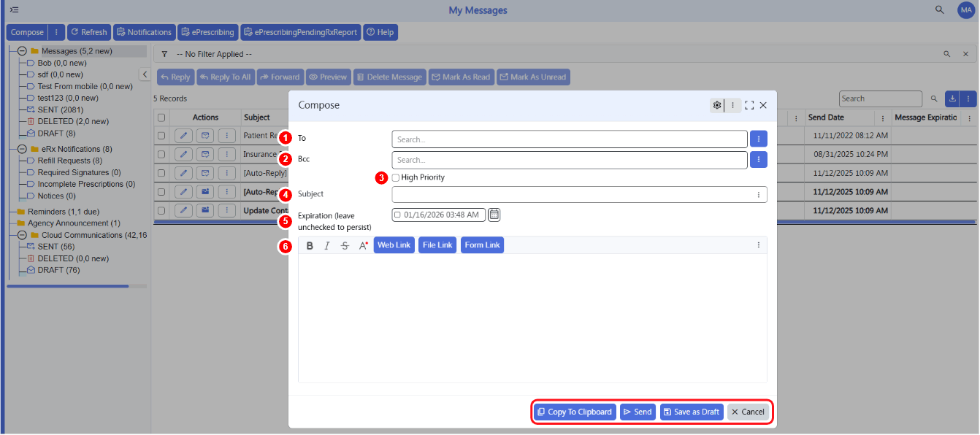Toggle the navigation menu icon at top left

14,10
